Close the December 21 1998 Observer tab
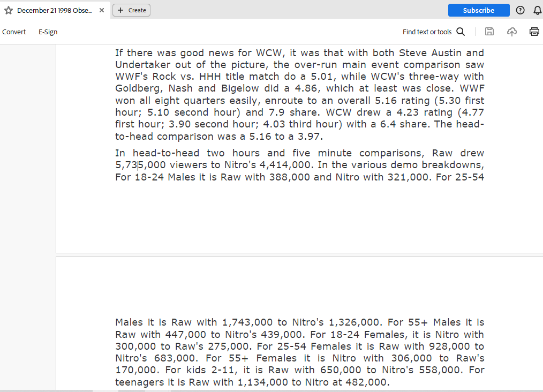Screen dimensions: 543x392 click(101, 10)
